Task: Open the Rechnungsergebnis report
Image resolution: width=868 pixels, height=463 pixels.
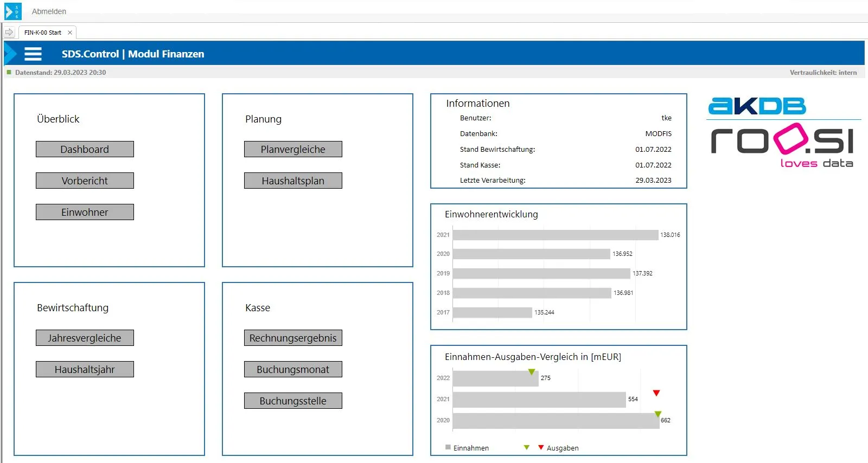Action: click(x=293, y=338)
